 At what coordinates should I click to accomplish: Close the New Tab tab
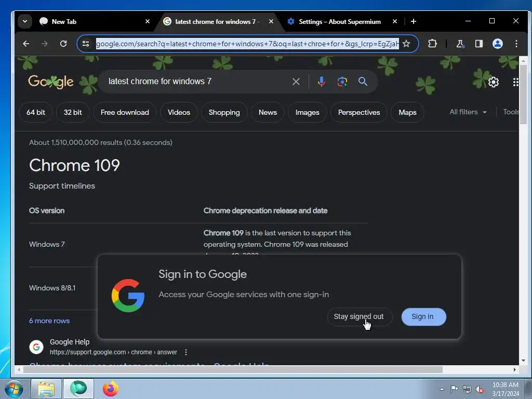(147, 21)
